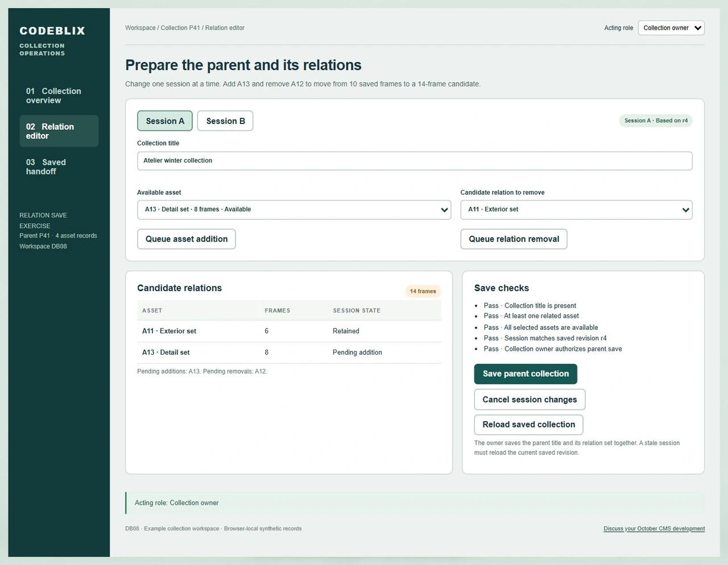The height and width of the screenshot is (565, 728).
Task: Open Collection overview in sidebar
Action: pos(59,95)
